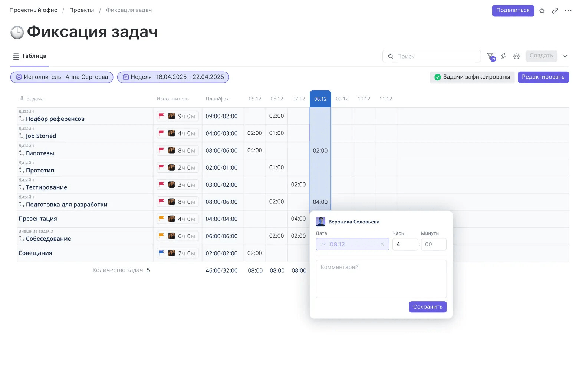Click the Таблица grid icon

pyautogui.click(x=16, y=56)
